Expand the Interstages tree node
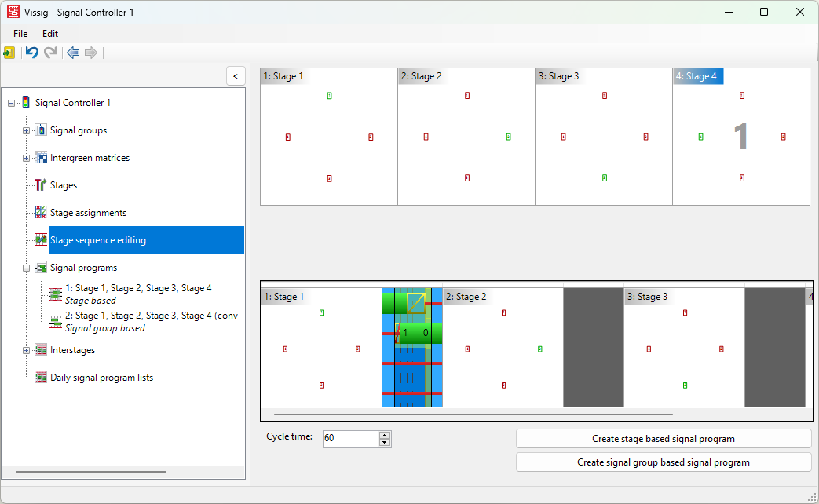819x504 pixels. (x=26, y=350)
